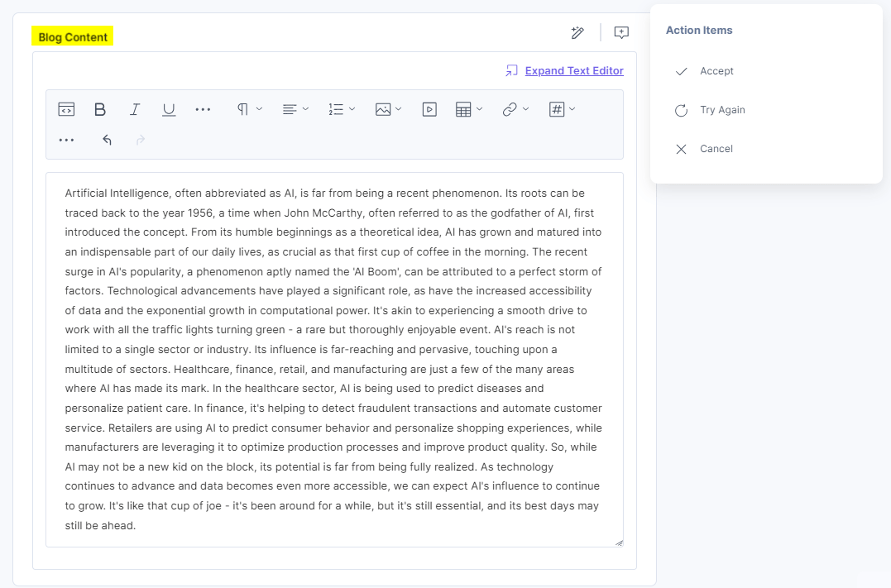Open ordered list dropdown
Viewport: 891px width, 588px height.
pyautogui.click(x=341, y=109)
